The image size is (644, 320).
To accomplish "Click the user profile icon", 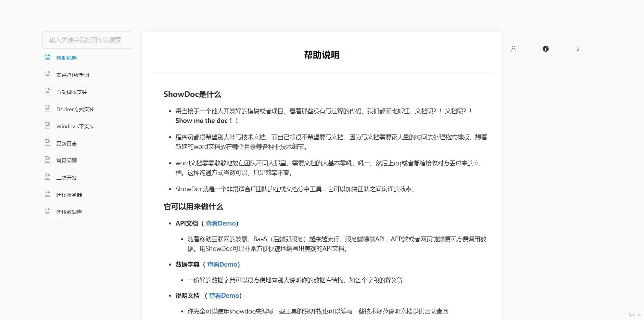I will (x=513, y=49).
